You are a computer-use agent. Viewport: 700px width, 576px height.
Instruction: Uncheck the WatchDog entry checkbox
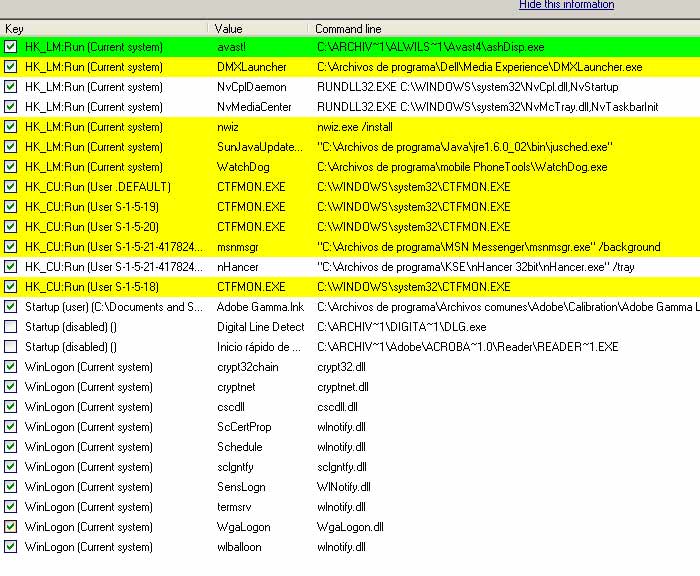tap(10, 167)
